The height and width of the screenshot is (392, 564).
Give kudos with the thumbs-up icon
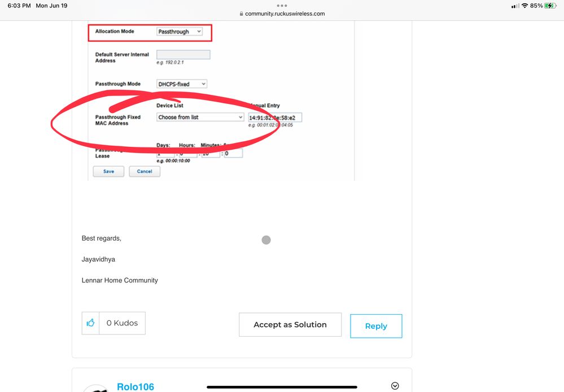click(90, 323)
